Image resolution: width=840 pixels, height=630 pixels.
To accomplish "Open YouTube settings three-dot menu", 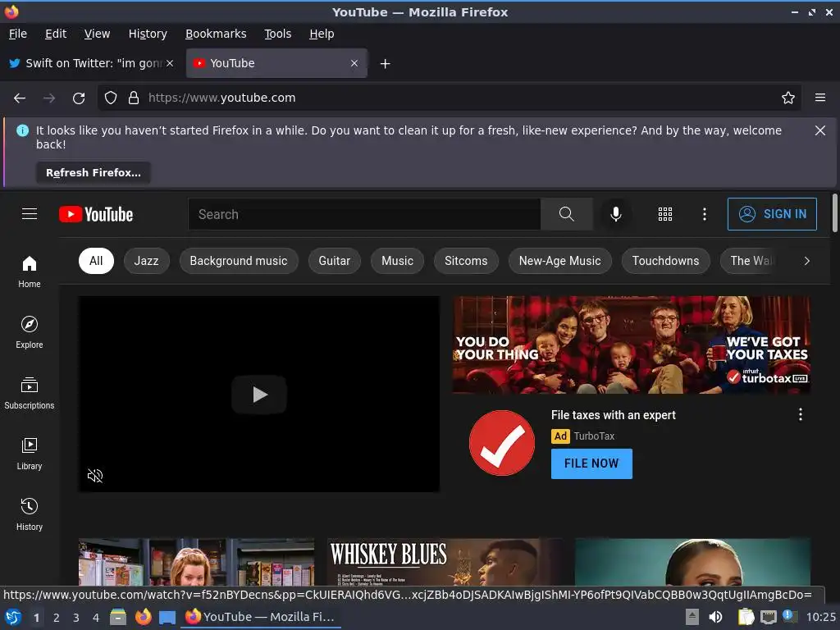I will 705,214.
